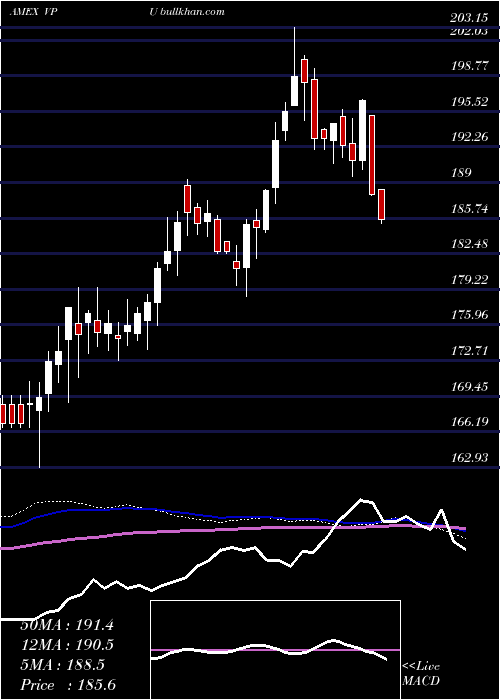Click the 182.48 price axis label

470,244
